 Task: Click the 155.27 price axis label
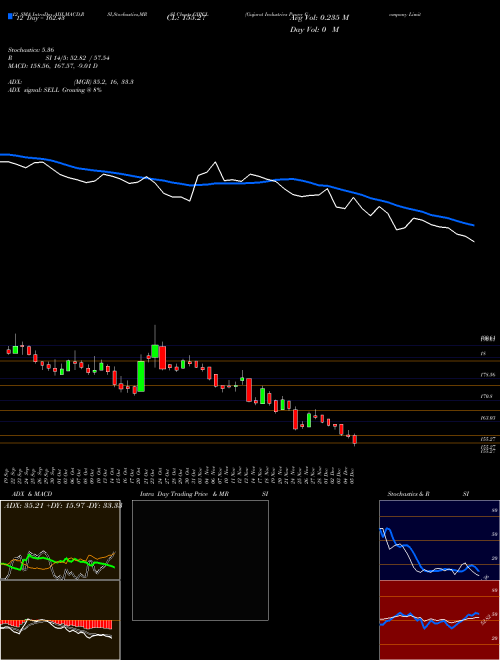click(x=487, y=439)
